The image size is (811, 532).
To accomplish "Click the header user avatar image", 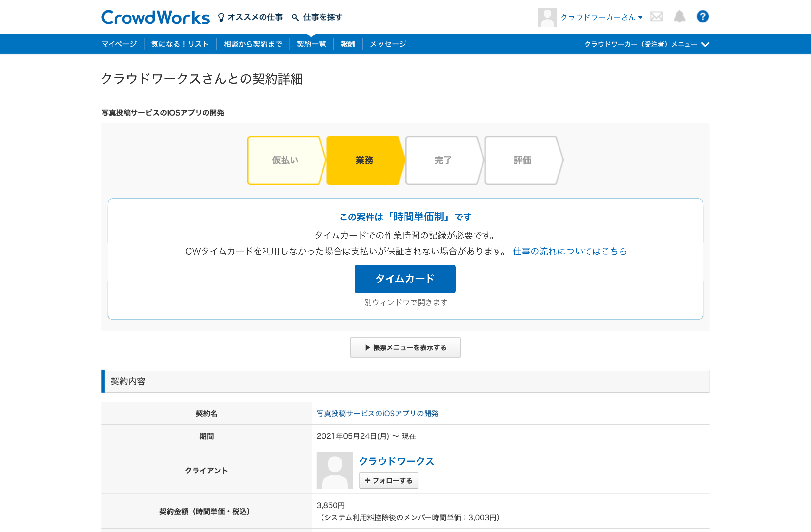I will (x=547, y=17).
